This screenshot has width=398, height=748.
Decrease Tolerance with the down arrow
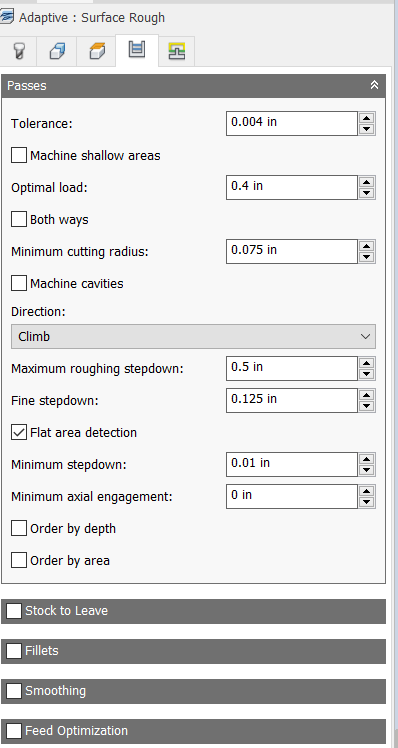367,129
